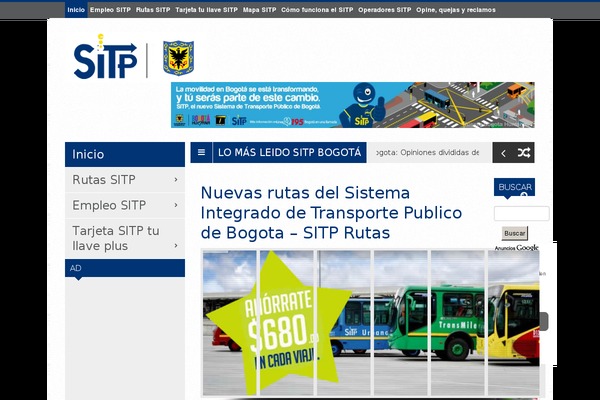Viewport: 600px width, 400px height.
Task: Click the SITP logo
Action: (105, 57)
